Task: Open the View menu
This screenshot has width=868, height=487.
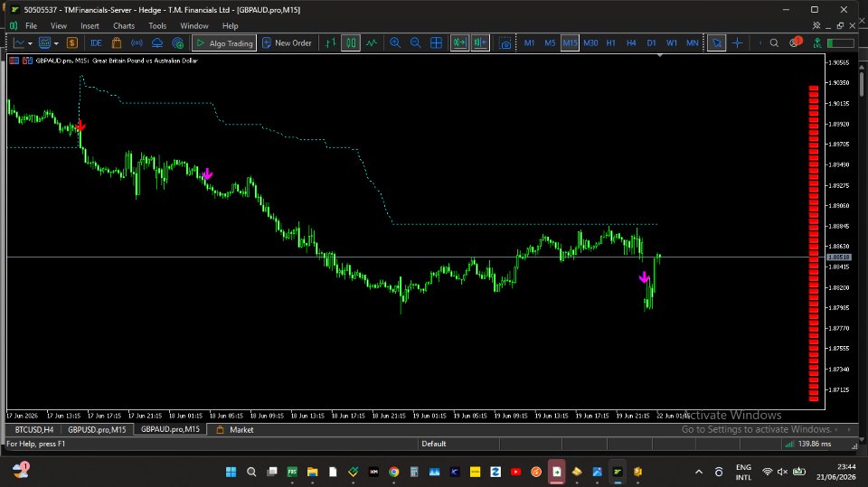Action: pyautogui.click(x=58, y=25)
